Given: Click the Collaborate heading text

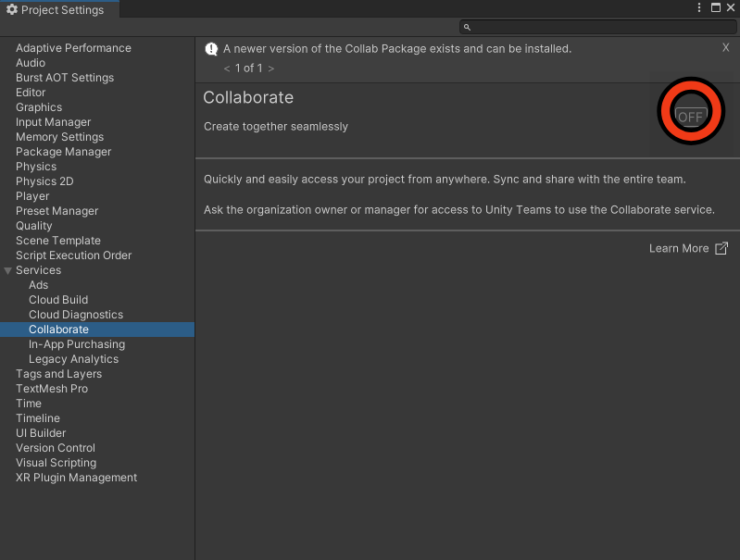Looking at the screenshot, I should click(248, 98).
